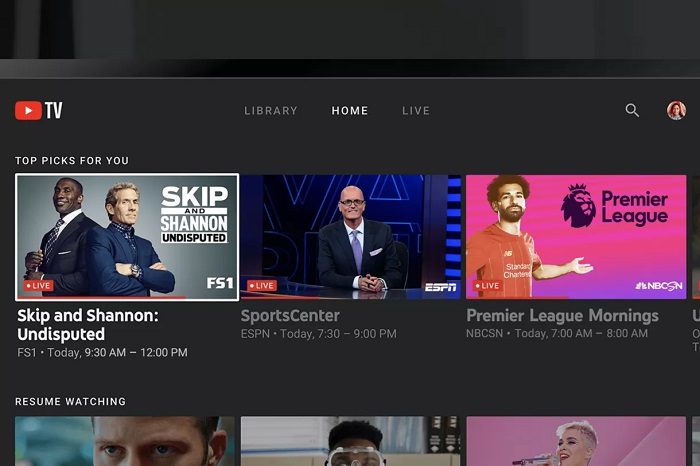The width and height of the screenshot is (700, 466).
Task: Click 'NBCSN • Today, 7:00 AM – 8:00 AM'
Action: 557,333
